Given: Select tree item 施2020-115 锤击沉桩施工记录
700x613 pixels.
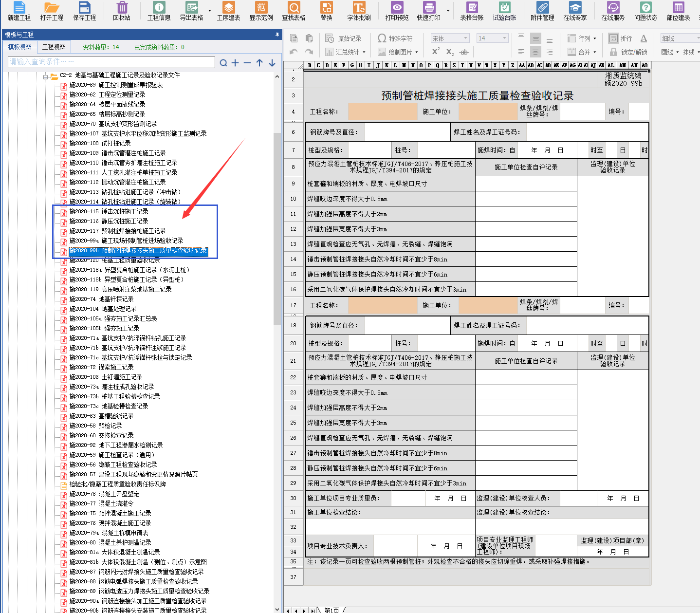Looking at the screenshot, I should [109, 211].
